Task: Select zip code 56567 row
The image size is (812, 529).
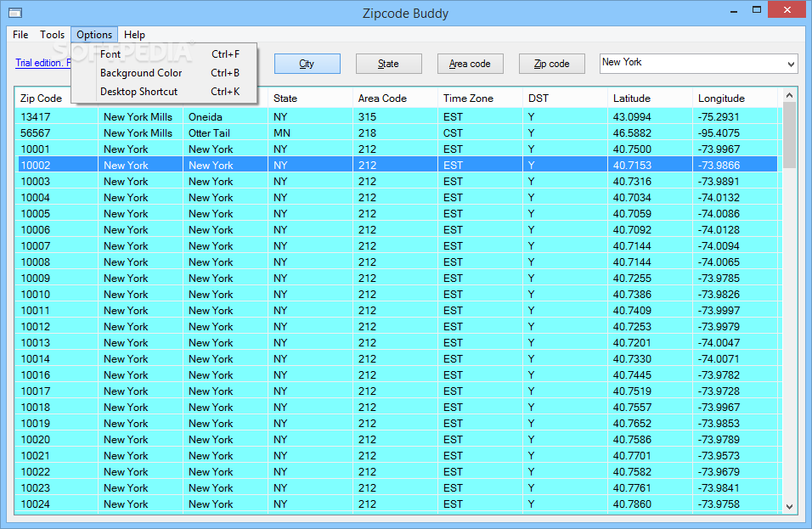Action: point(398,133)
